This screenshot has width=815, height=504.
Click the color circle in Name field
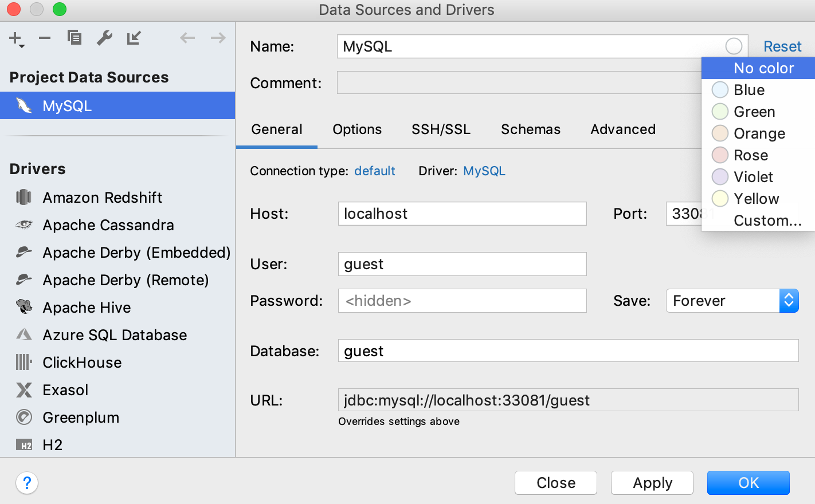click(x=734, y=46)
